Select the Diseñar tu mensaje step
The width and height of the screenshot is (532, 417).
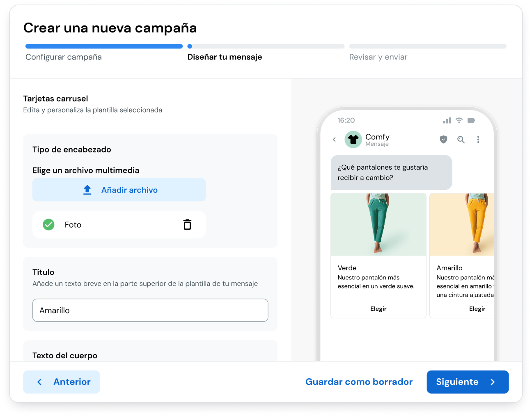(225, 57)
